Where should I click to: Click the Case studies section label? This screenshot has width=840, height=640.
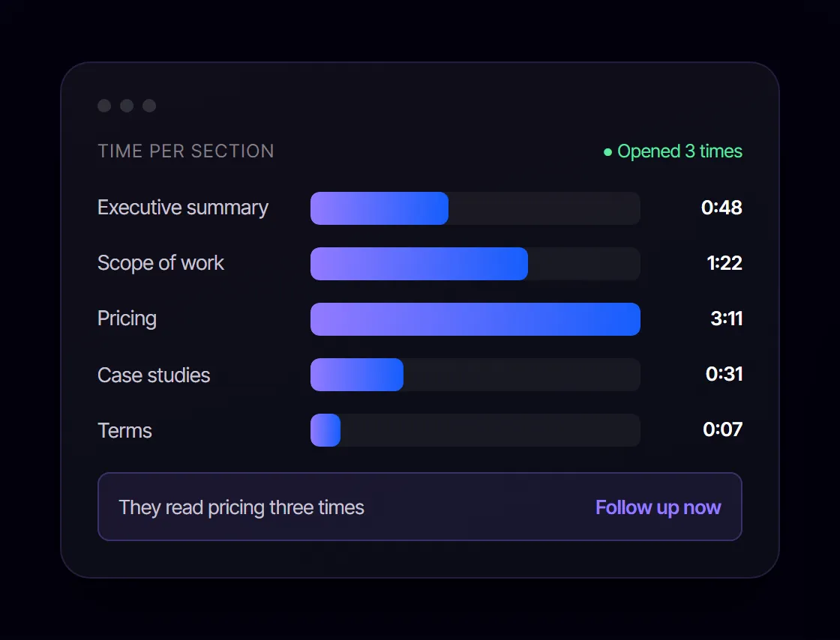click(x=154, y=375)
